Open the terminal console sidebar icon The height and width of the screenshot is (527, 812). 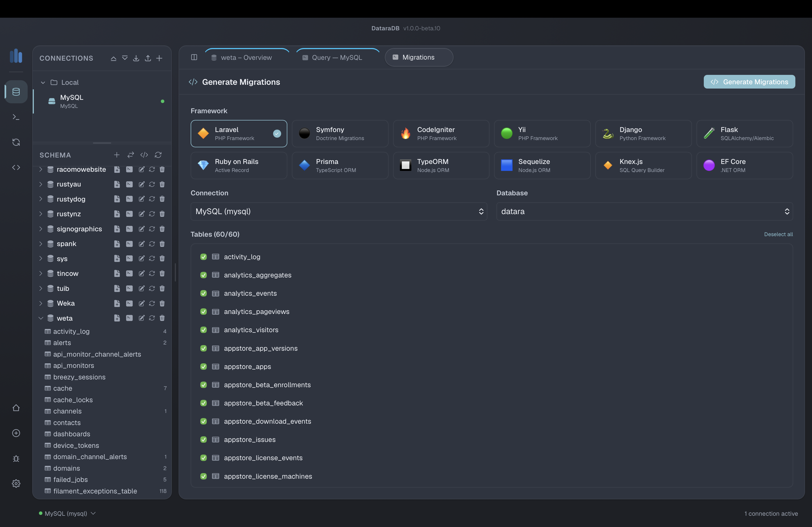(16, 117)
